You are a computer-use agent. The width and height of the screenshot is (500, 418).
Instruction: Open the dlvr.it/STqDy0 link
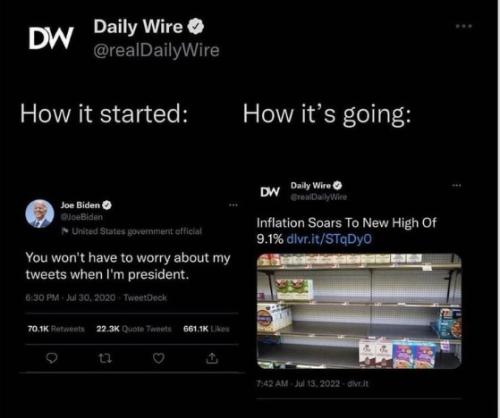[x=329, y=239]
